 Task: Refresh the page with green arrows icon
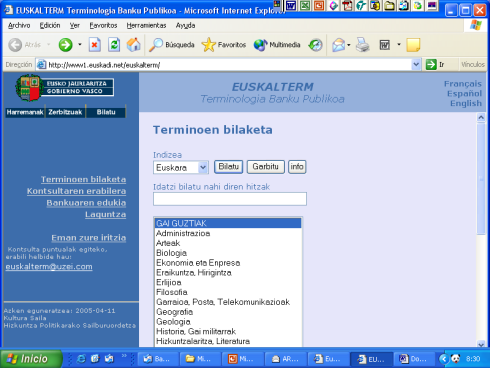click(114, 45)
